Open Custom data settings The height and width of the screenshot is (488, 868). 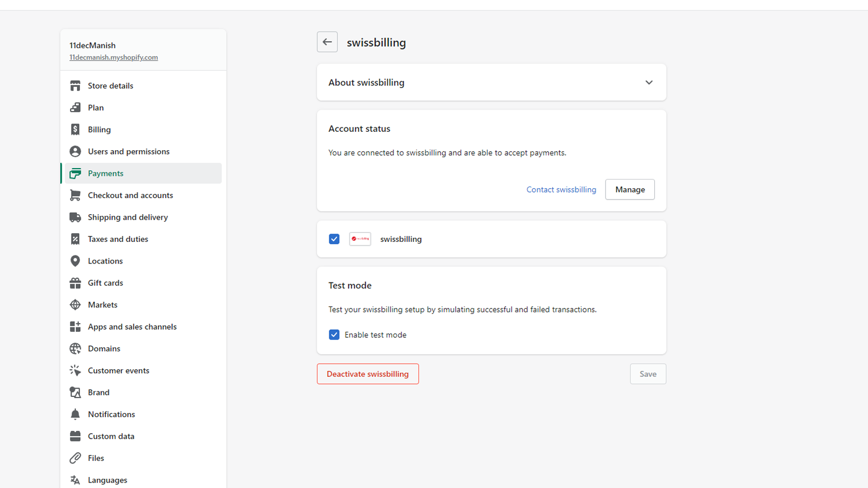pyautogui.click(x=143, y=436)
